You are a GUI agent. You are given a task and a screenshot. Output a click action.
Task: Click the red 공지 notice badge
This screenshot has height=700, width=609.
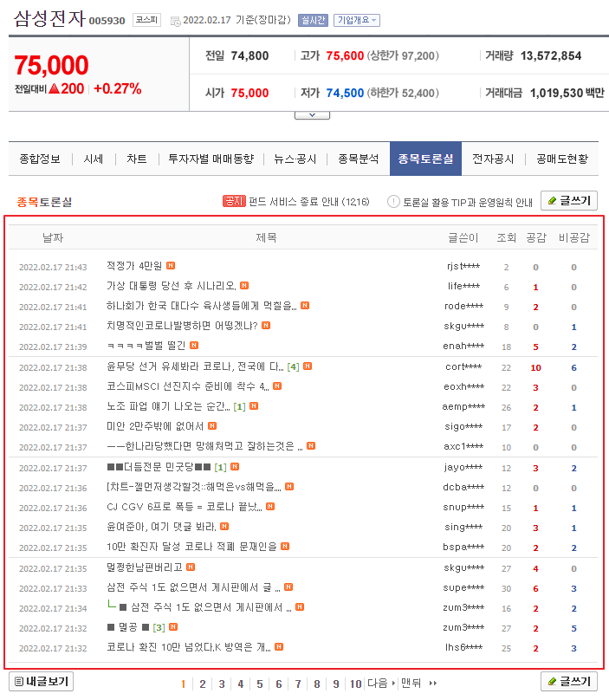[234, 201]
